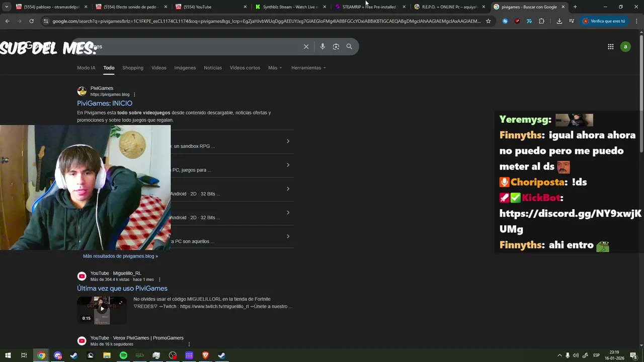Viewport: 644px width, 362px height.
Task: Click the tray speaker volume icon
Action: pos(576,355)
